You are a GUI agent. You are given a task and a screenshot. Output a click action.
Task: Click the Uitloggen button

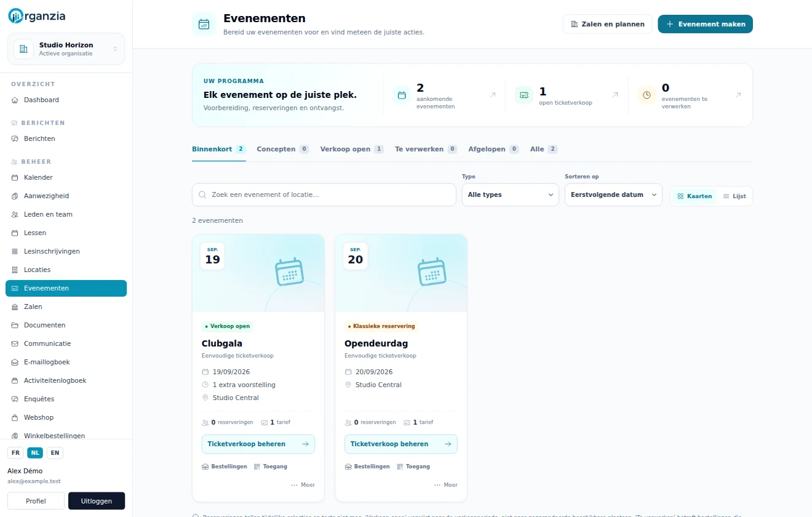pyautogui.click(x=97, y=501)
